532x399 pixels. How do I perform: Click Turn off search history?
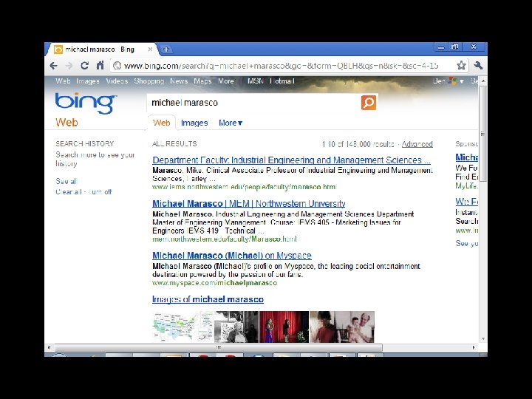(x=100, y=192)
